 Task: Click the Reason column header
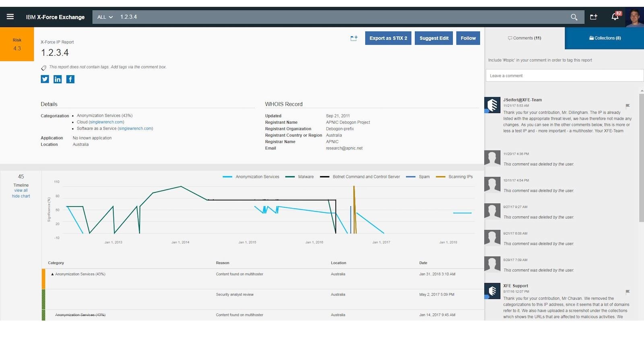(223, 263)
